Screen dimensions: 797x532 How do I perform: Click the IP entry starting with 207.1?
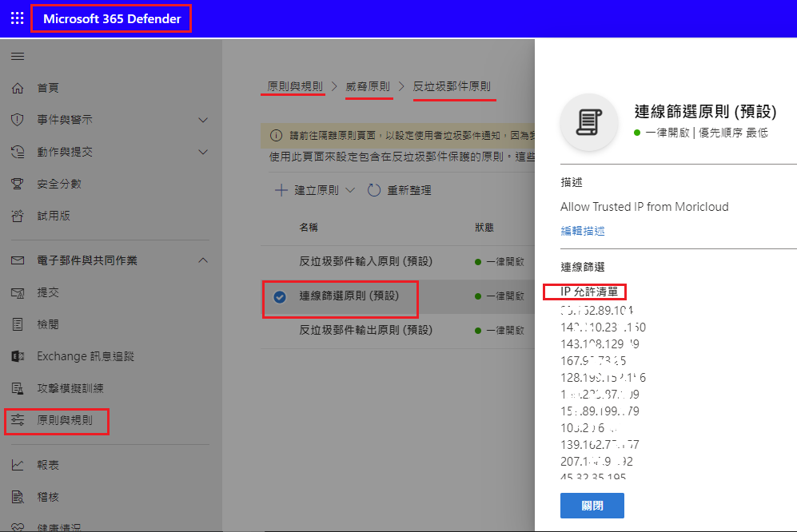point(596,462)
